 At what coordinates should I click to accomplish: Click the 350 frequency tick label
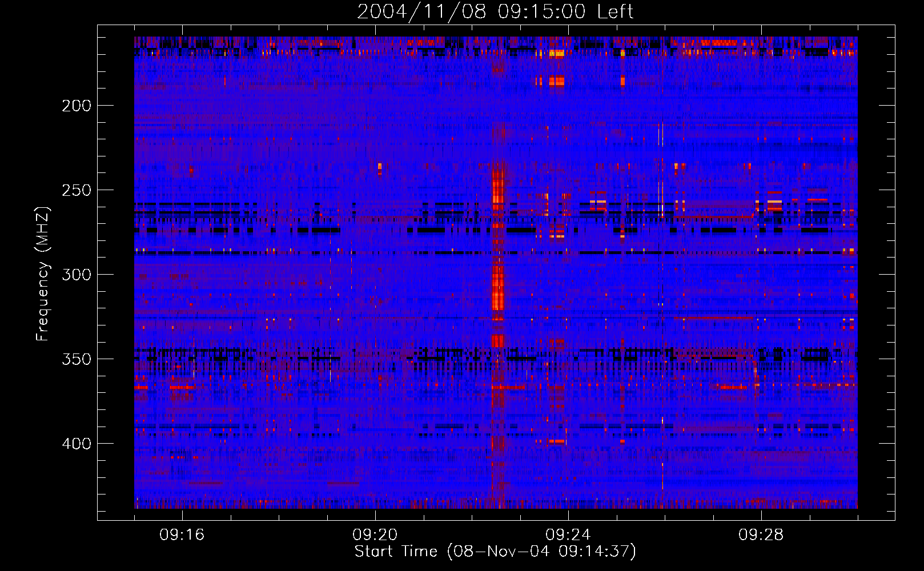point(77,359)
